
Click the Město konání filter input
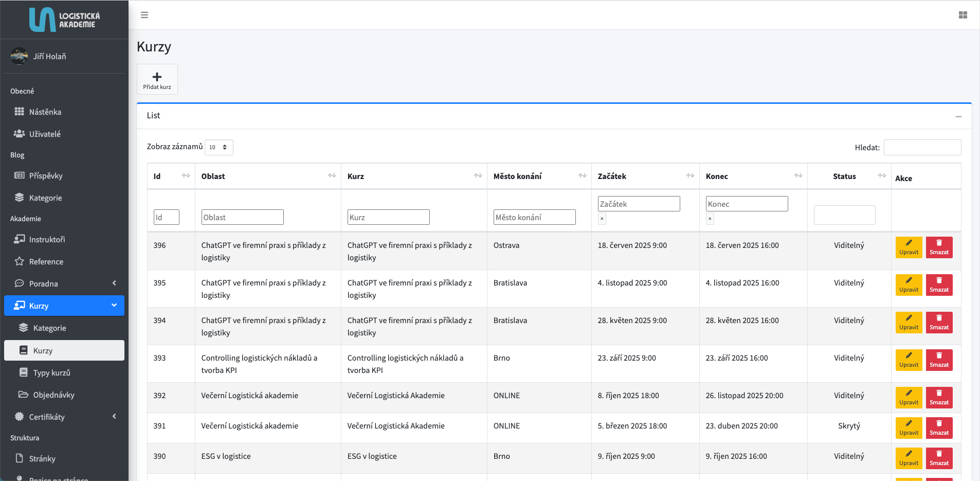[534, 217]
